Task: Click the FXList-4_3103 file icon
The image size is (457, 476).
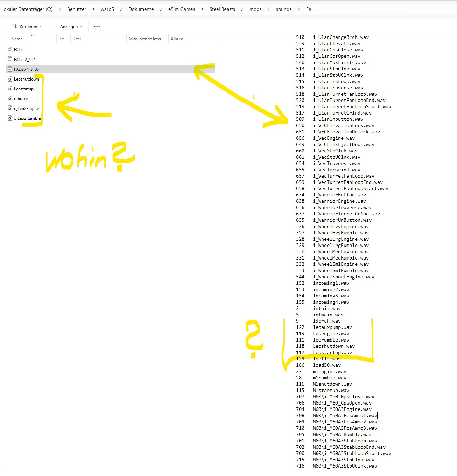Action: 10,69
